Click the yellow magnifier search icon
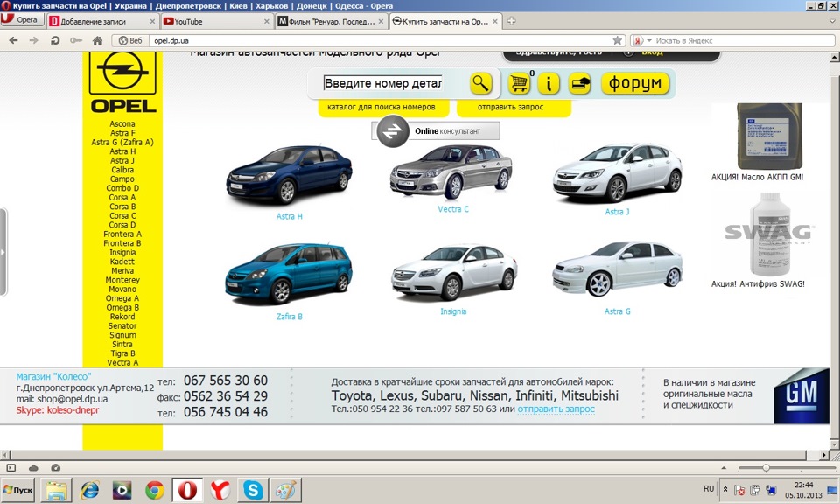 pos(480,83)
